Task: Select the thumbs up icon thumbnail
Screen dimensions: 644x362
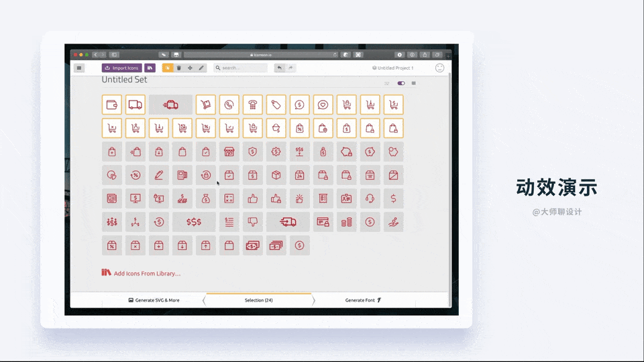Action: click(x=253, y=198)
